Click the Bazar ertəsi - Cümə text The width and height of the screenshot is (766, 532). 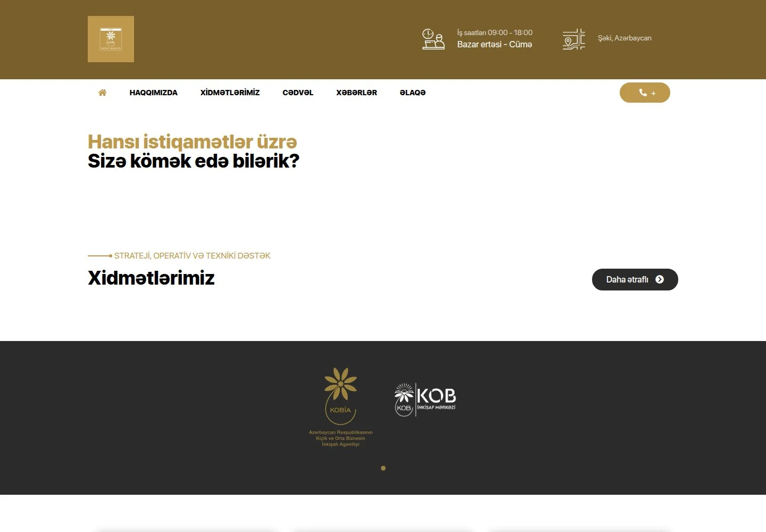tap(495, 45)
